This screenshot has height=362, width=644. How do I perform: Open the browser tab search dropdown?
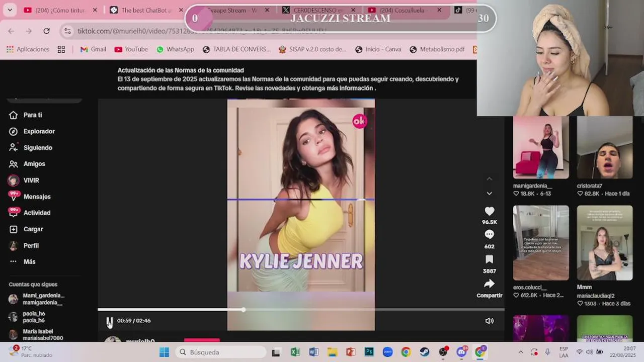[x=10, y=10]
